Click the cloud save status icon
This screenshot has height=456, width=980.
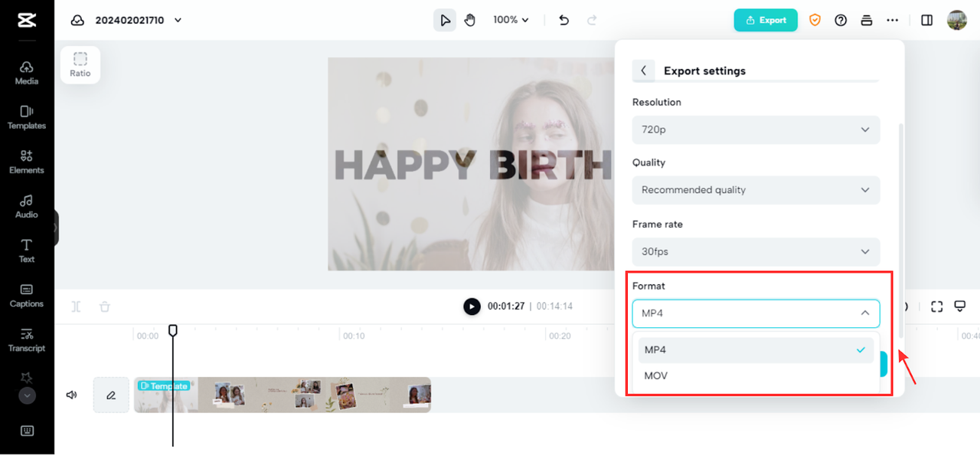pyautogui.click(x=77, y=21)
